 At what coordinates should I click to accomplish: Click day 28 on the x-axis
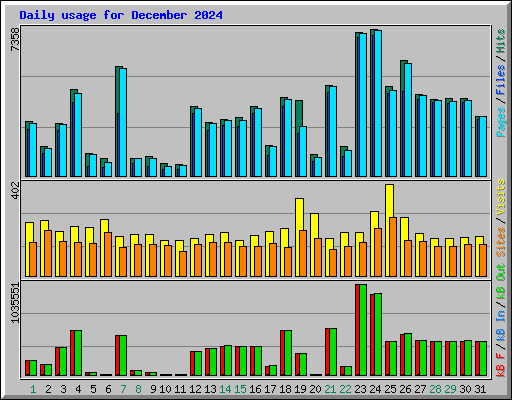coord(435,389)
